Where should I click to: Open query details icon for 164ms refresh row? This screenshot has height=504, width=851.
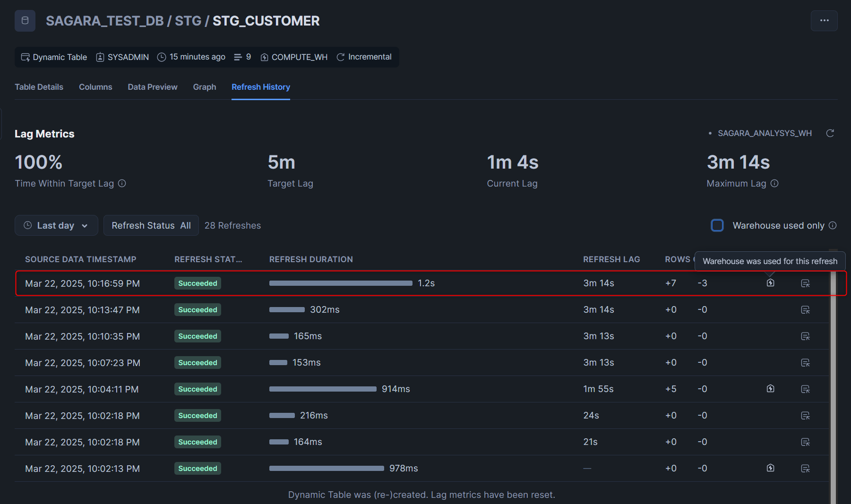coord(806,442)
